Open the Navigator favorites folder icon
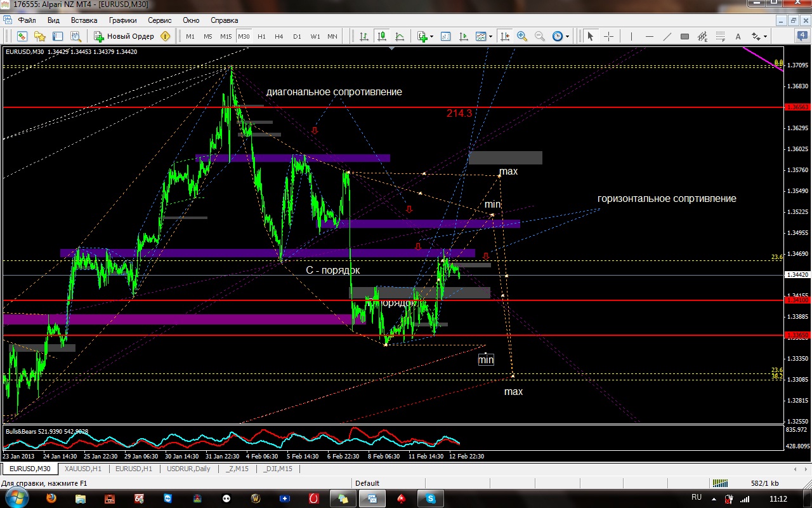Image resolution: width=812 pixels, height=508 pixels. click(39, 36)
